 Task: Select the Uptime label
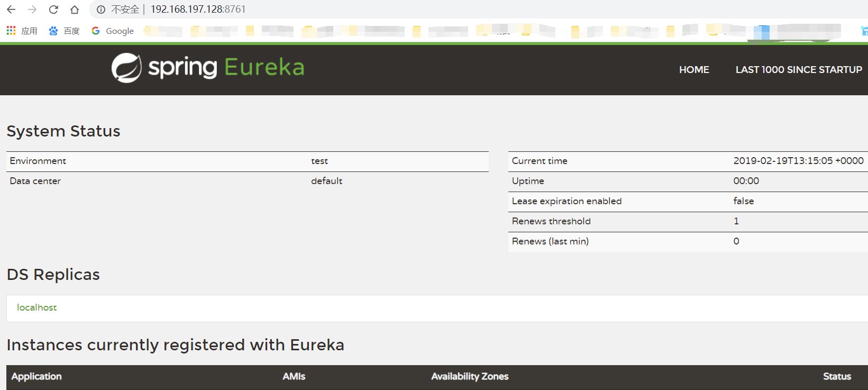click(528, 181)
